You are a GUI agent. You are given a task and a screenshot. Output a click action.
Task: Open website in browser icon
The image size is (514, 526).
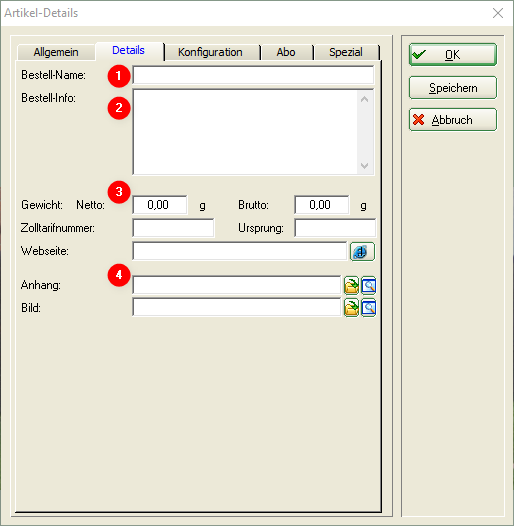tap(362, 252)
